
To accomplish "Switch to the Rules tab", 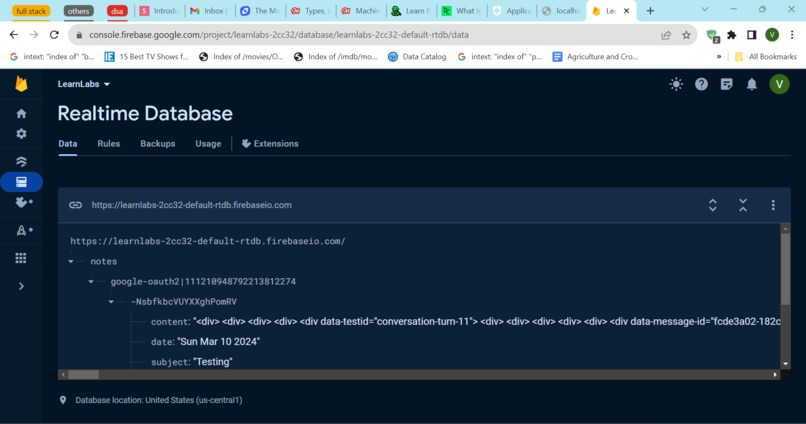I will [108, 144].
